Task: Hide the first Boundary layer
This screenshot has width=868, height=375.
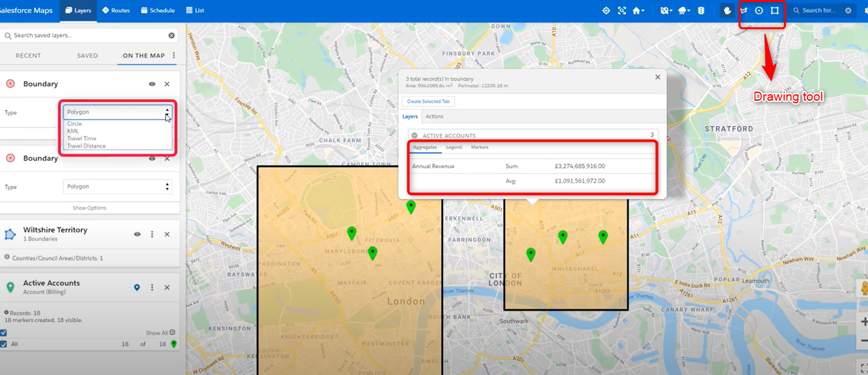Action: click(152, 83)
